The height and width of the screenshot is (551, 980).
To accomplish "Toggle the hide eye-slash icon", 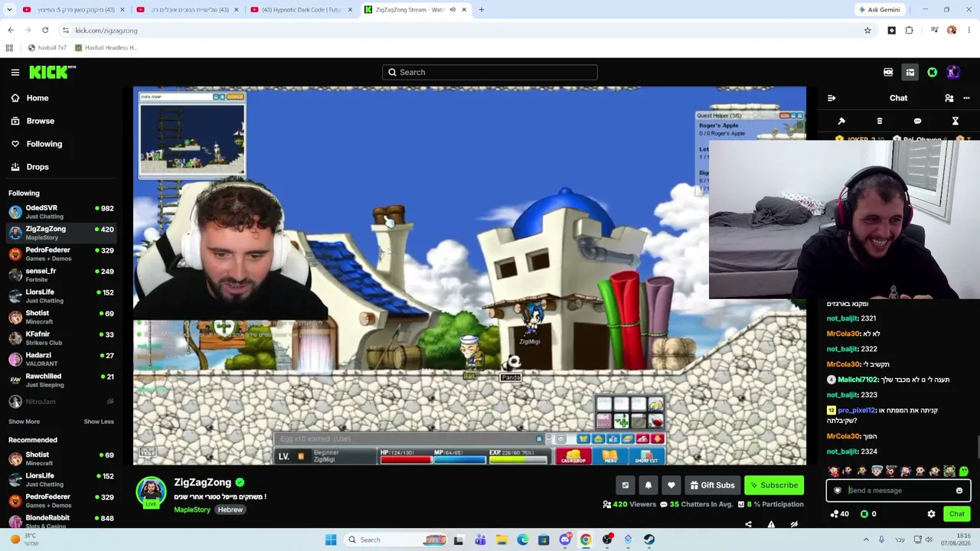I will pyautogui.click(x=794, y=525).
